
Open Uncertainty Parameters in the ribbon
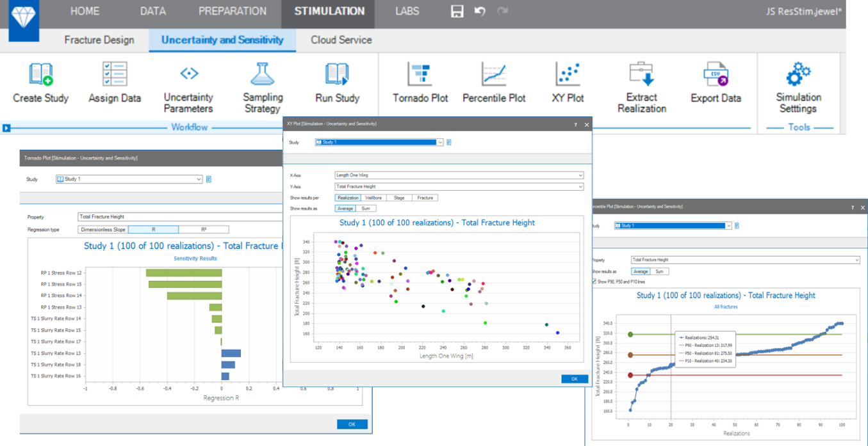(188, 74)
